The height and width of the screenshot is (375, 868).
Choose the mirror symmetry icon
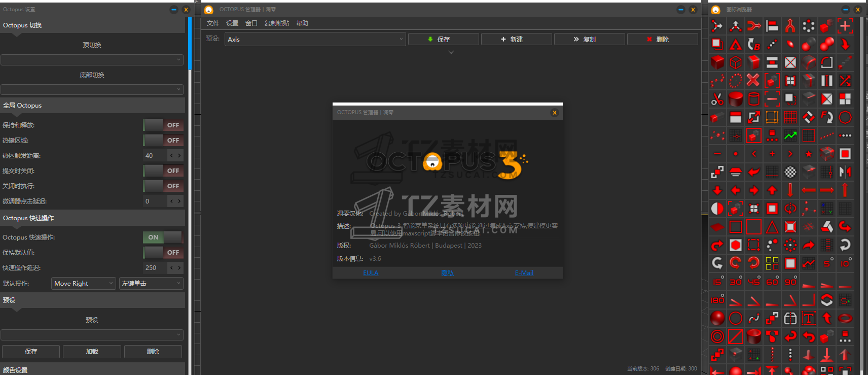click(x=845, y=172)
